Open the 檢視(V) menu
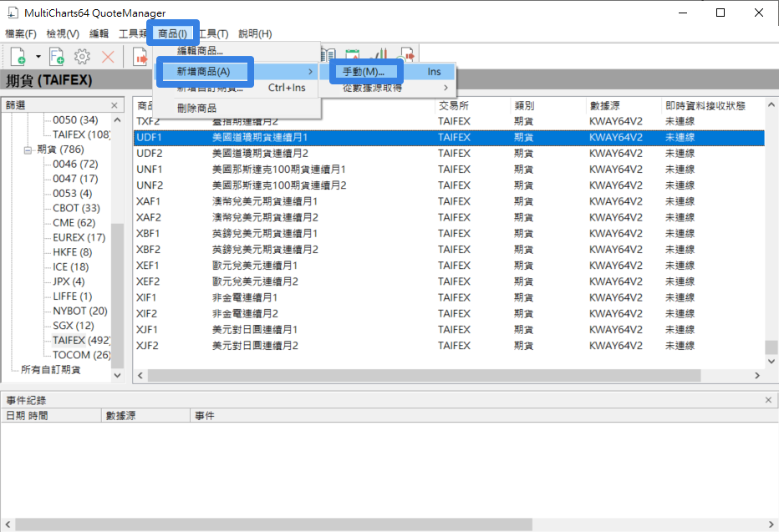The height and width of the screenshot is (532, 779). click(x=63, y=33)
